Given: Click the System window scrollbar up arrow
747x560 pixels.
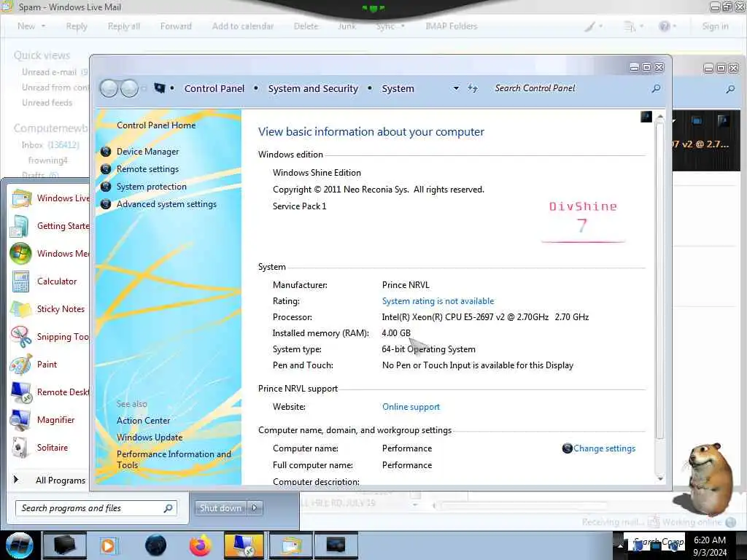Looking at the screenshot, I should click(659, 117).
